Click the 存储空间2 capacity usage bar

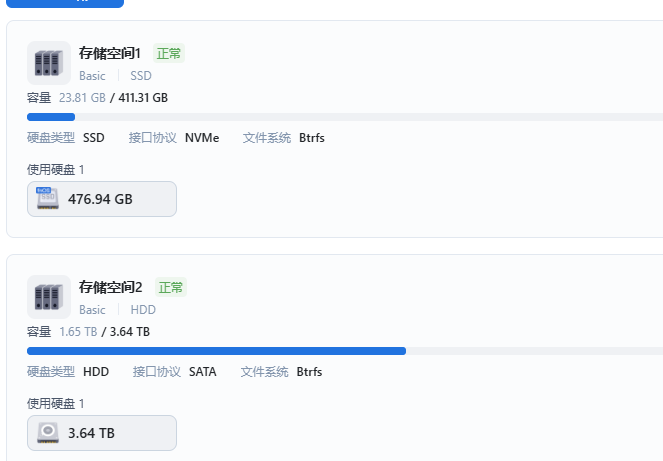pos(345,351)
